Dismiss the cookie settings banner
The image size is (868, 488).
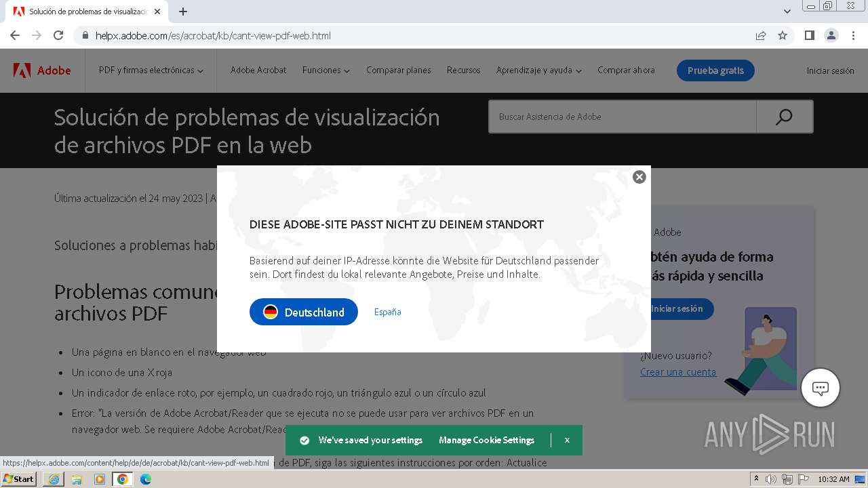(x=567, y=440)
